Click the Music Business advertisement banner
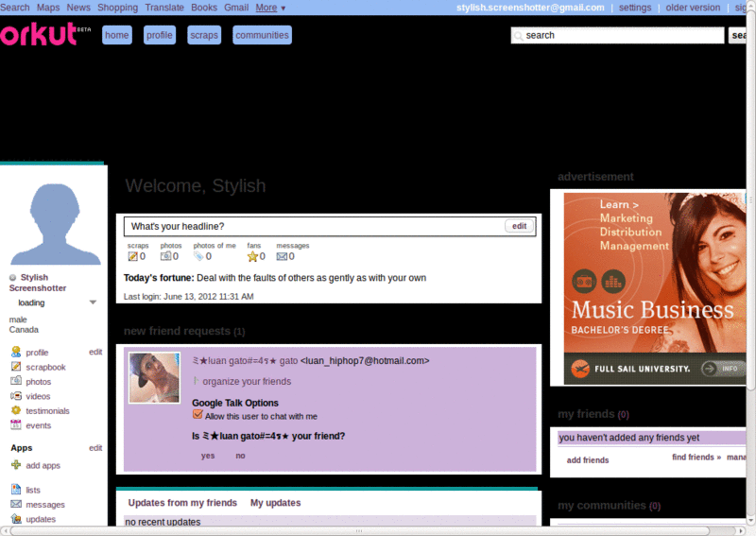This screenshot has width=756, height=536. 655,288
